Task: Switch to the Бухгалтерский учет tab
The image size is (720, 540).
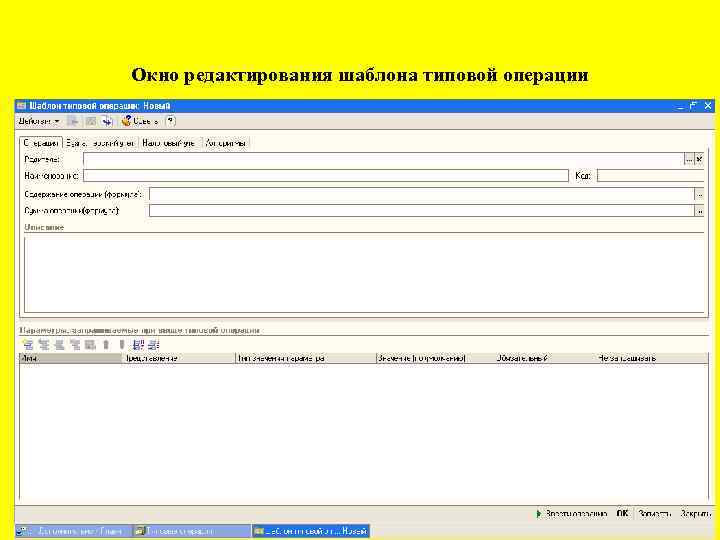Action: pos(101,143)
